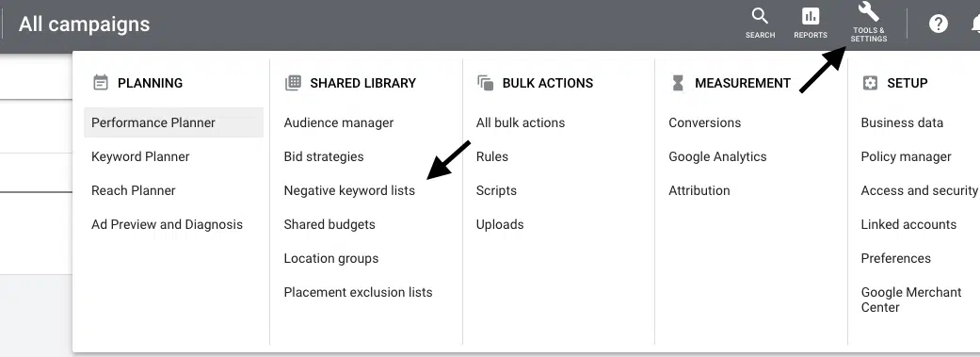
Task: Open Conversions under Measurement
Action: (704, 122)
